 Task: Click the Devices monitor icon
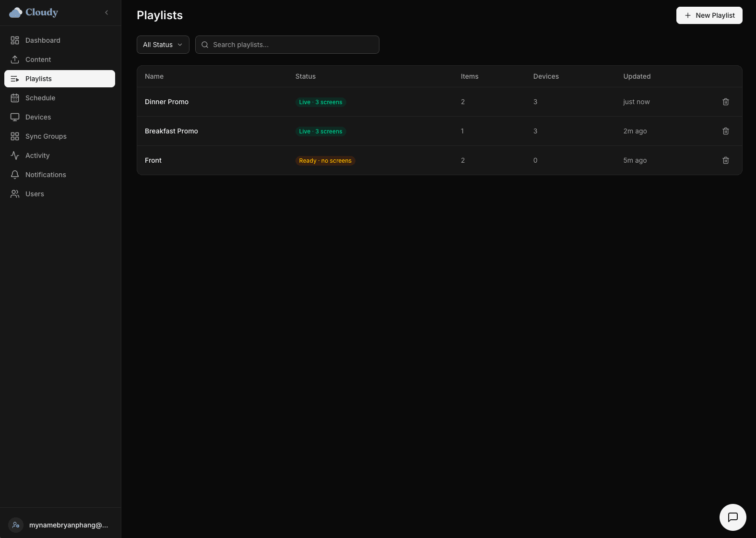(15, 117)
